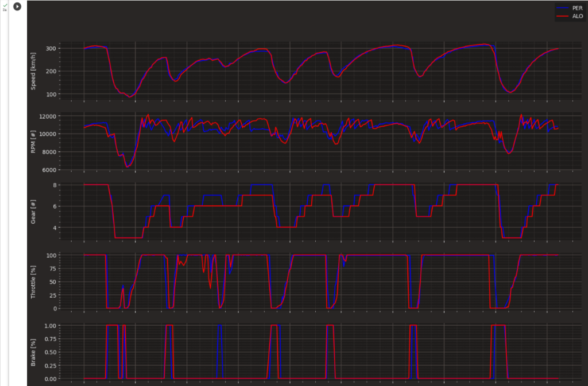The image size is (588, 386).
Task: Click the red ALO line swatch in legend
Action: (x=563, y=16)
